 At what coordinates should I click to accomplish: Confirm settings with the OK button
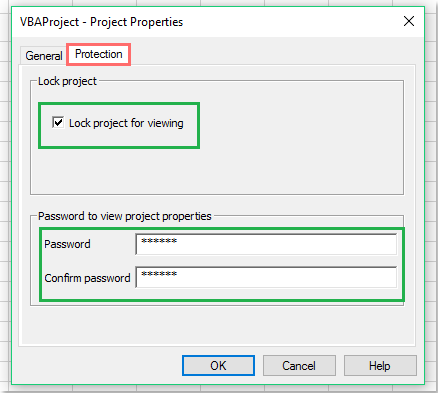tap(218, 366)
